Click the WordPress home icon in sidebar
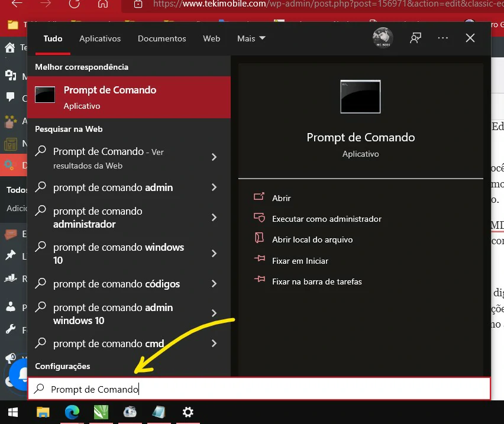 [x=10, y=47]
